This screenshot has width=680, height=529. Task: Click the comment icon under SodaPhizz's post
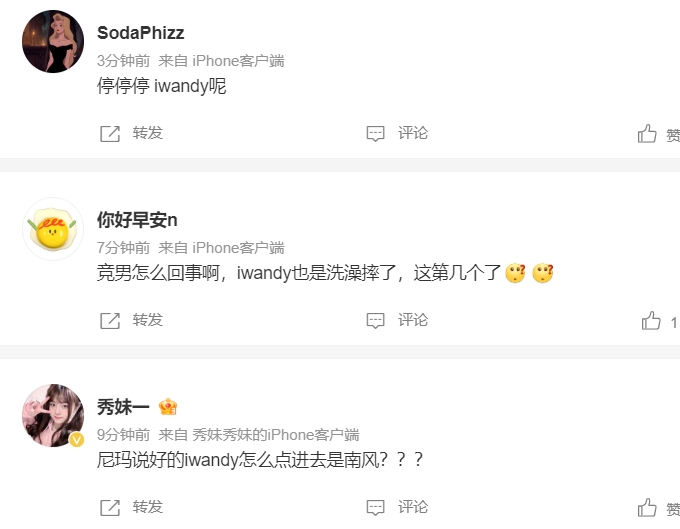pyautogui.click(x=376, y=134)
